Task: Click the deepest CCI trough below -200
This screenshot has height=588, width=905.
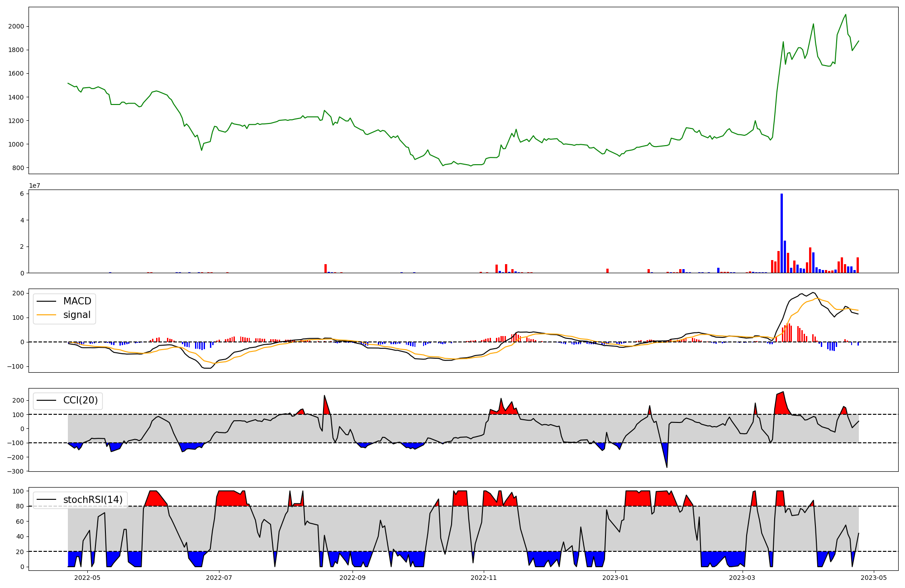Action: (667, 466)
